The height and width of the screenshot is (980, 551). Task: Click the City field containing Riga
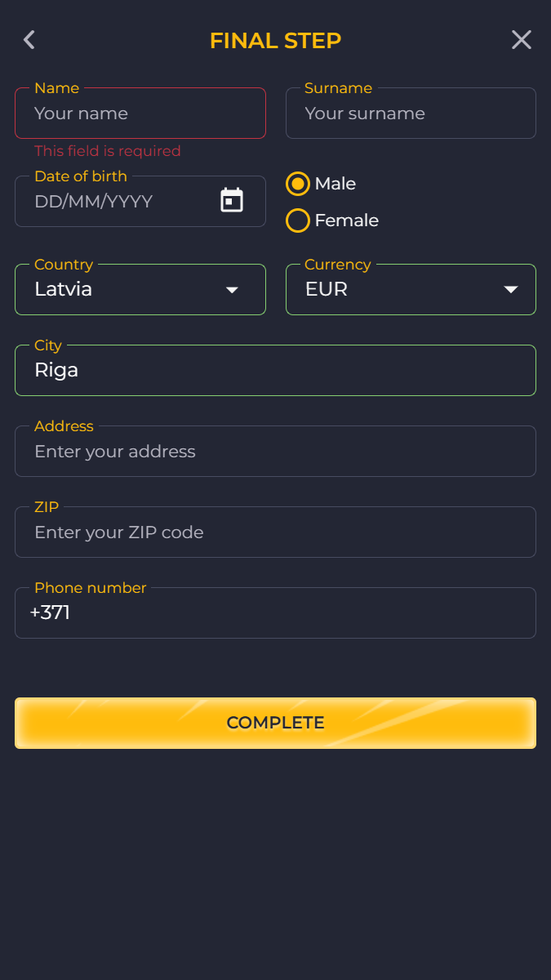point(275,370)
